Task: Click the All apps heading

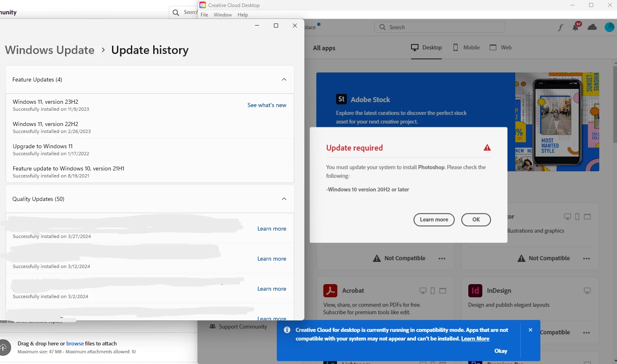Action: pos(324,48)
